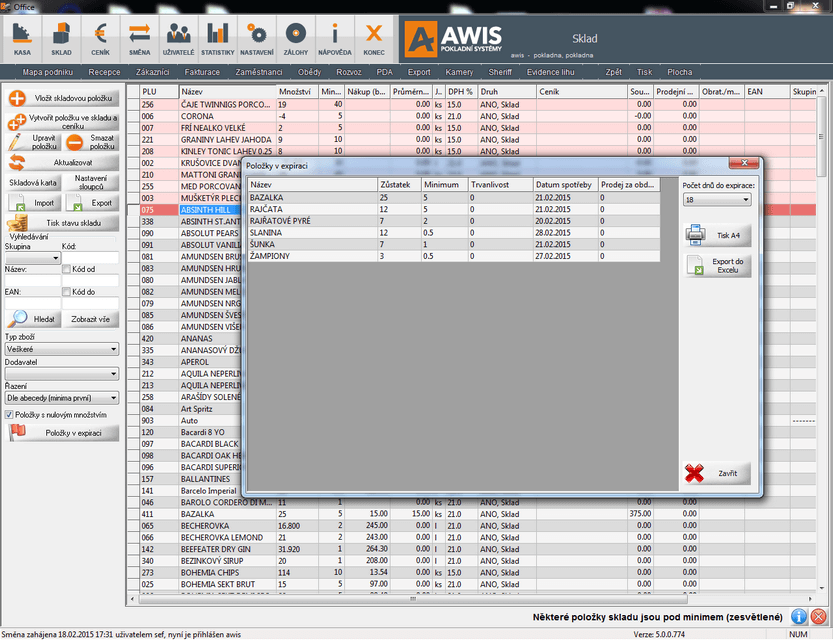Click the Název search input field

coord(30,281)
